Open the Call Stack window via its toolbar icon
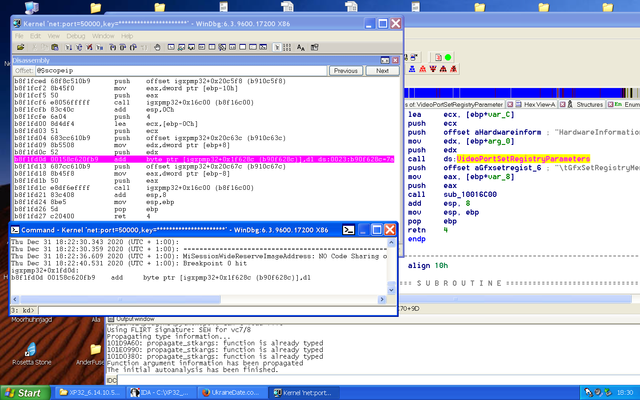 [222, 47]
